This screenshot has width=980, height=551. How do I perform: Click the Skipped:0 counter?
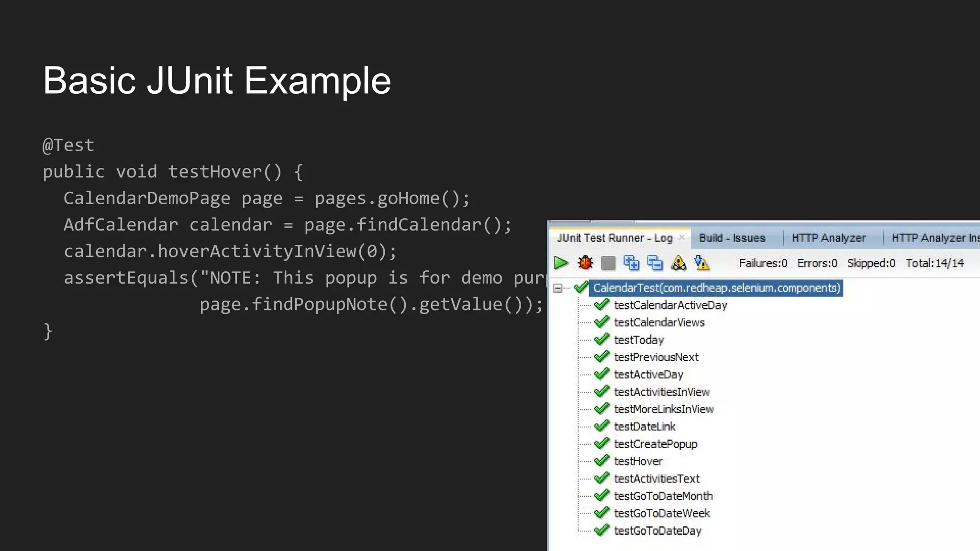point(871,263)
